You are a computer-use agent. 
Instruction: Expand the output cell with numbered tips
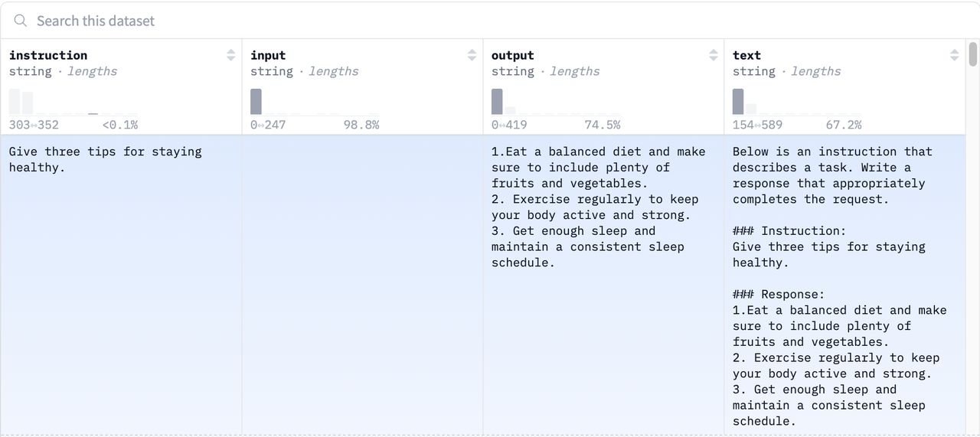point(599,207)
